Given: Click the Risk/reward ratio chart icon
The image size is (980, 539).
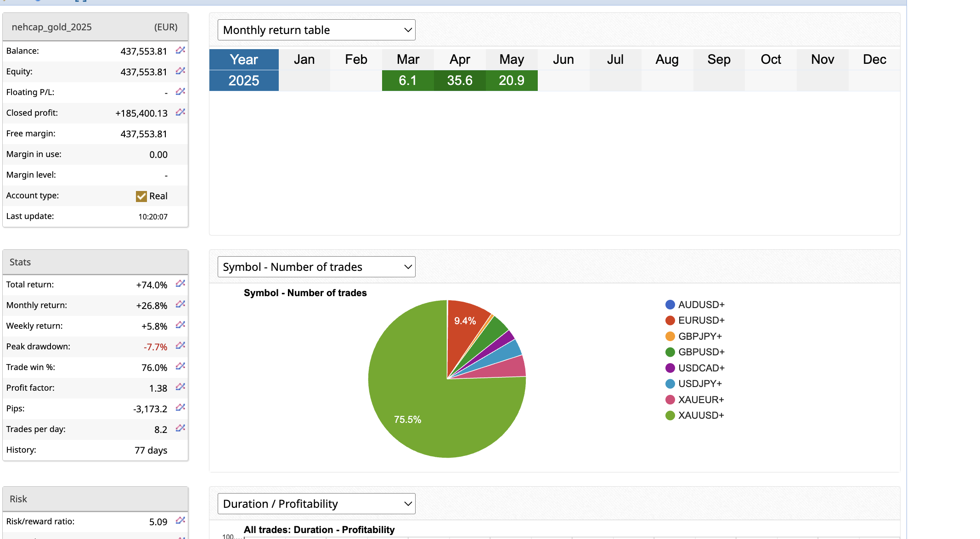Looking at the screenshot, I should 180,521.
